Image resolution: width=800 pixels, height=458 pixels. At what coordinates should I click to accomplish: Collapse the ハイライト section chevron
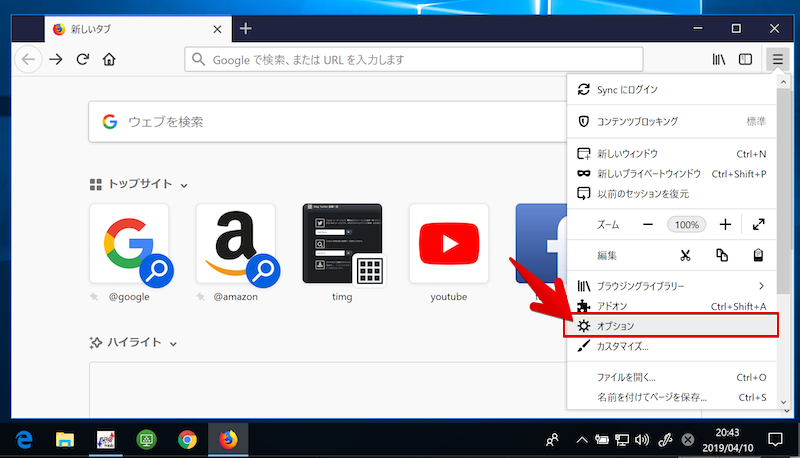coord(173,343)
